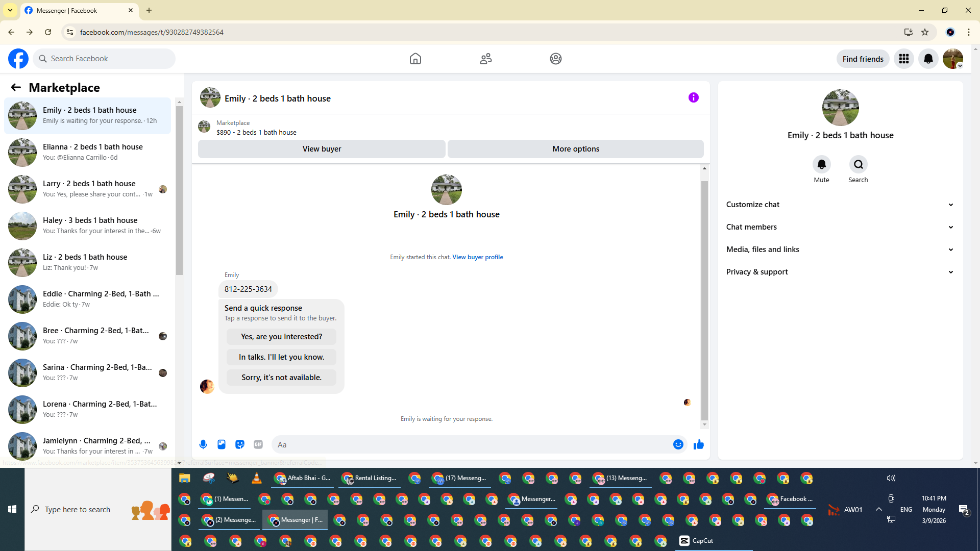Viewport: 980px width, 551px height.
Task: Go to Facebook Home tab
Action: click(x=415, y=59)
